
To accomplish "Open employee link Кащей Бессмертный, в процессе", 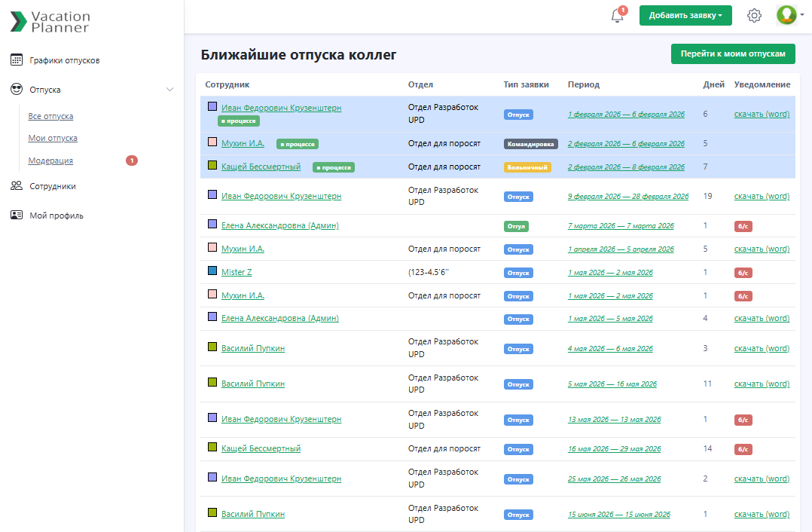I will (x=261, y=167).
